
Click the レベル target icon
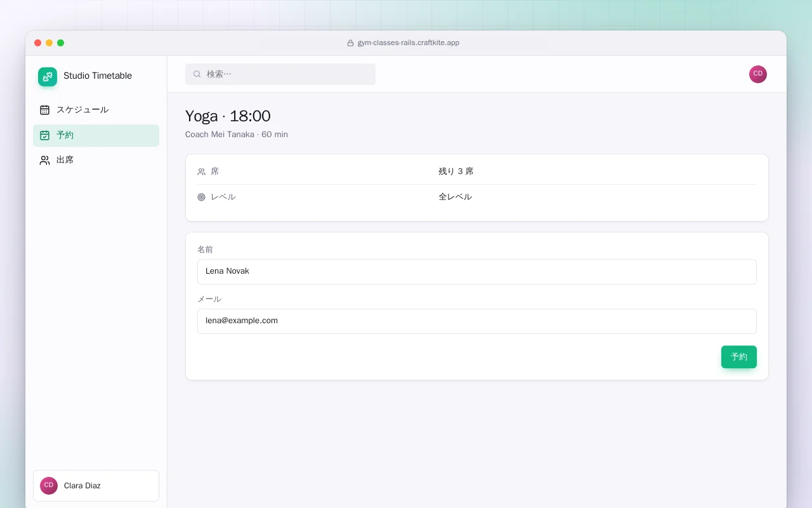[202, 197]
